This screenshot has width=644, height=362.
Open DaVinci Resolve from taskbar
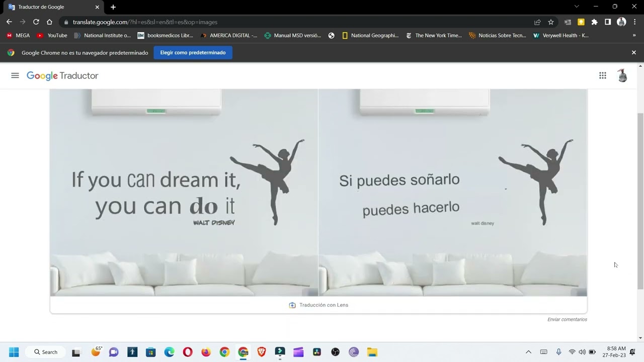tap(317, 352)
